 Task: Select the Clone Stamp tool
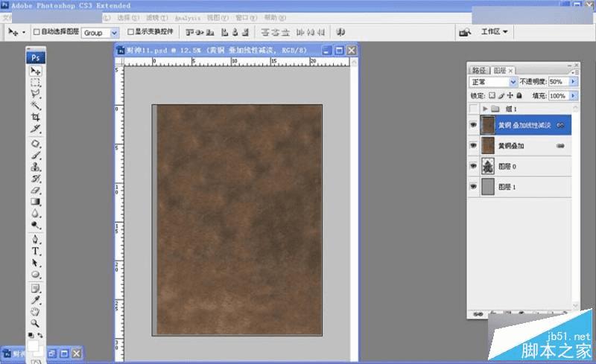coord(35,167)
